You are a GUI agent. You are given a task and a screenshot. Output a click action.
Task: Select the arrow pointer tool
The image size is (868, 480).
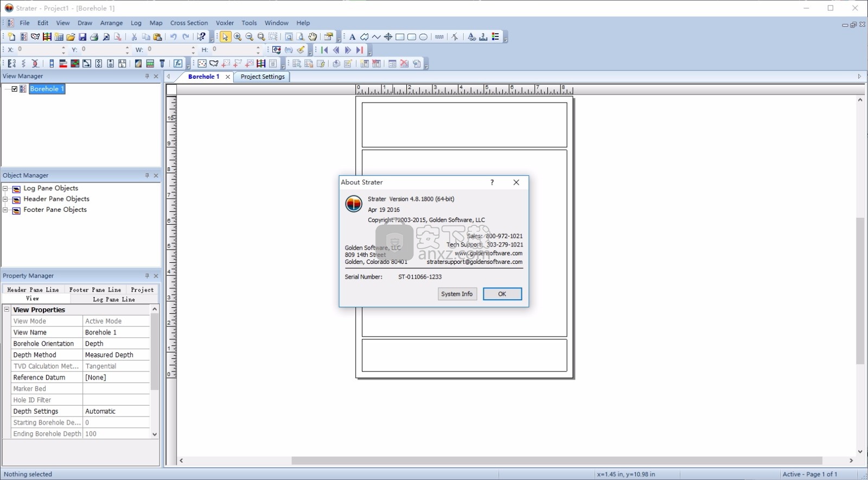pos(225,36)
